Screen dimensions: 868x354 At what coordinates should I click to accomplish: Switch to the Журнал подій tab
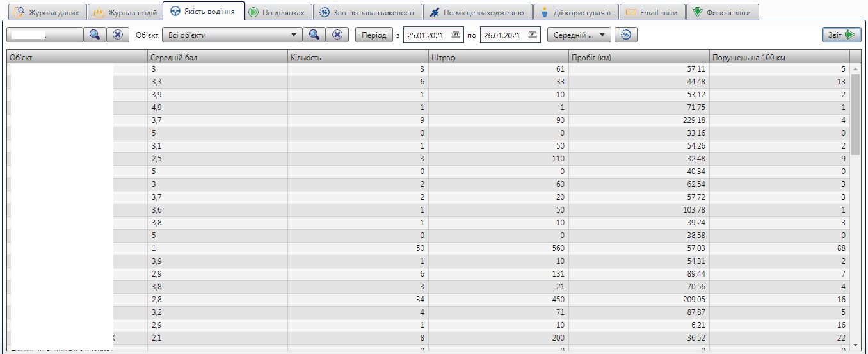click(x=125, y=12)
